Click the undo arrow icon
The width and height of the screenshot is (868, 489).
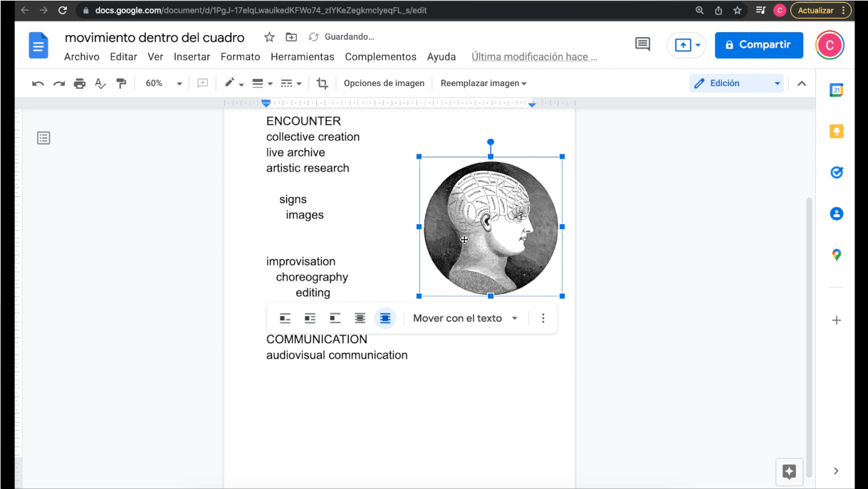(38, 83)
